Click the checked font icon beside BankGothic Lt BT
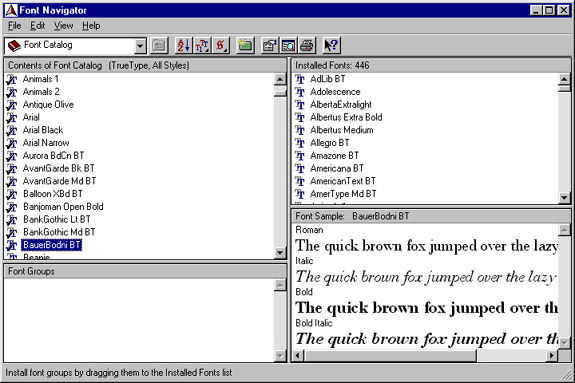The image size is (575, 383). 12,220
